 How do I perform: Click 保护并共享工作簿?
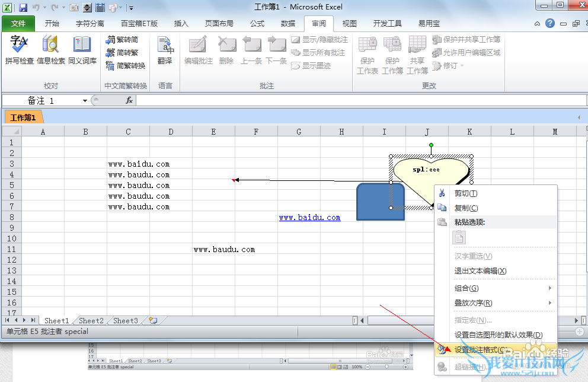coord(466,39)
